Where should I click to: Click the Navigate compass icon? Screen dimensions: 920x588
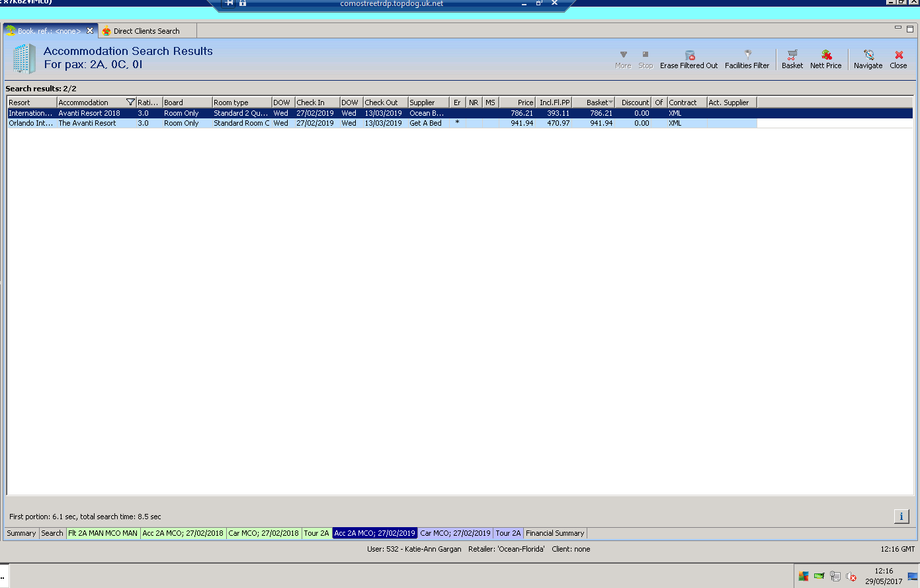coord(868,55)
